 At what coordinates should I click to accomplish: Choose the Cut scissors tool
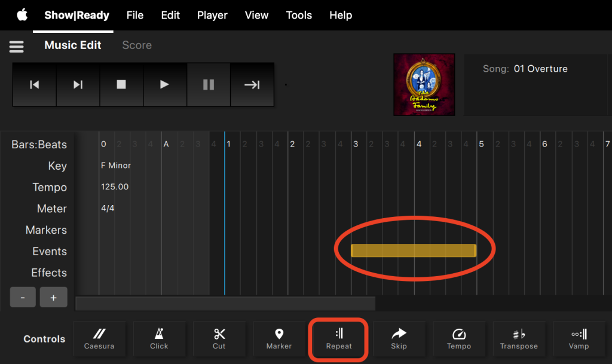tap(219, 339)
